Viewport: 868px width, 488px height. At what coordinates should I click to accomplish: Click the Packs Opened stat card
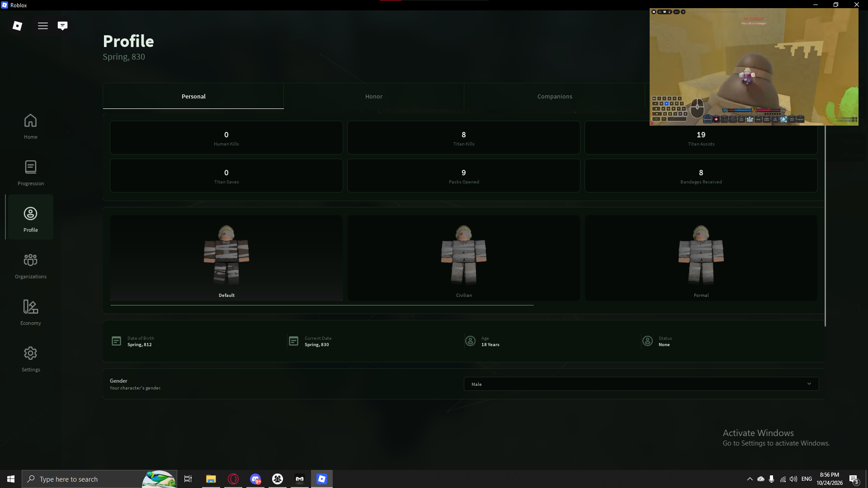pos(464,176)
